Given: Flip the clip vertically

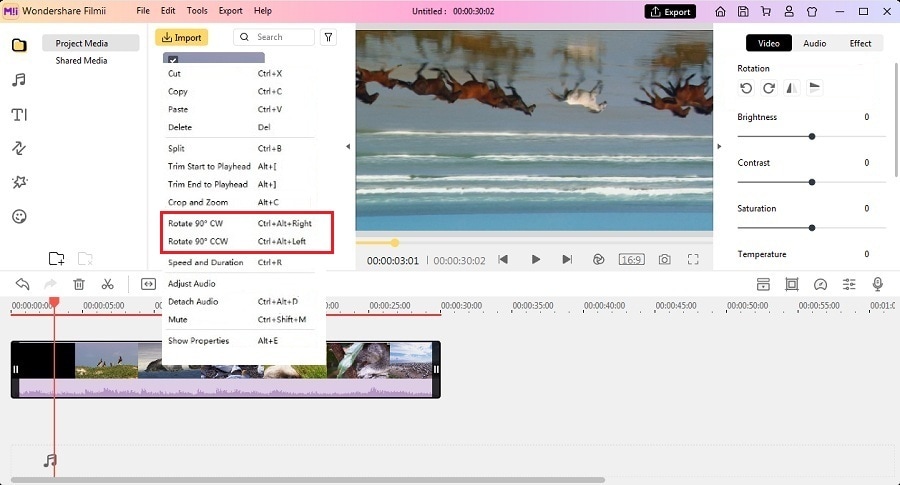Looking at the screenshot, I should [814, 88].
